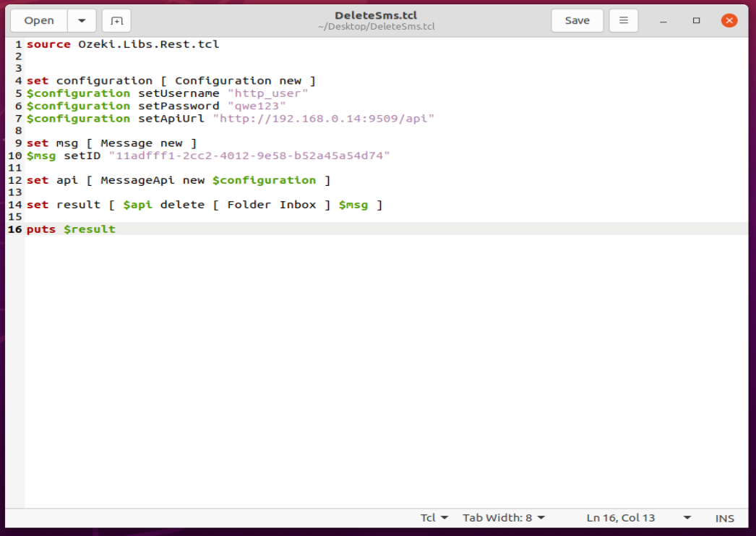
Task: Click '$msg' on line 14
Action: click(x=353, y=205)
